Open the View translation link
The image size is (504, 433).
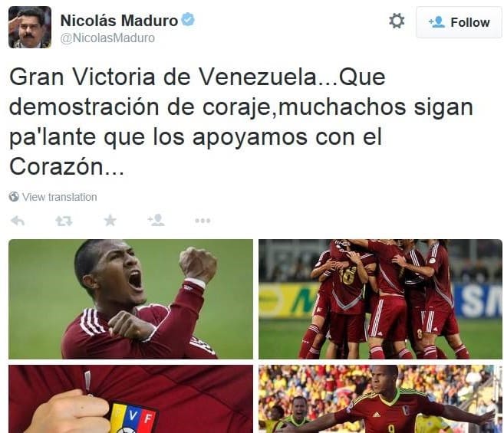[60, 197]
